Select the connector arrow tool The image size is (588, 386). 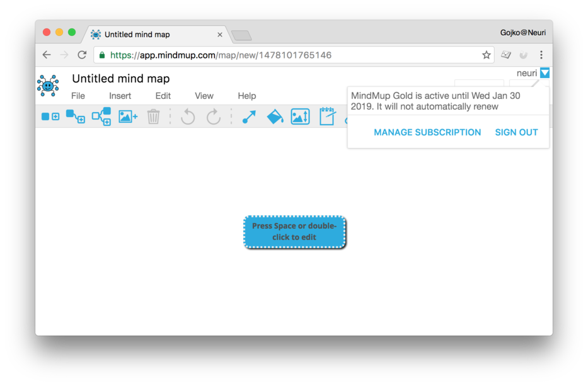249,117
